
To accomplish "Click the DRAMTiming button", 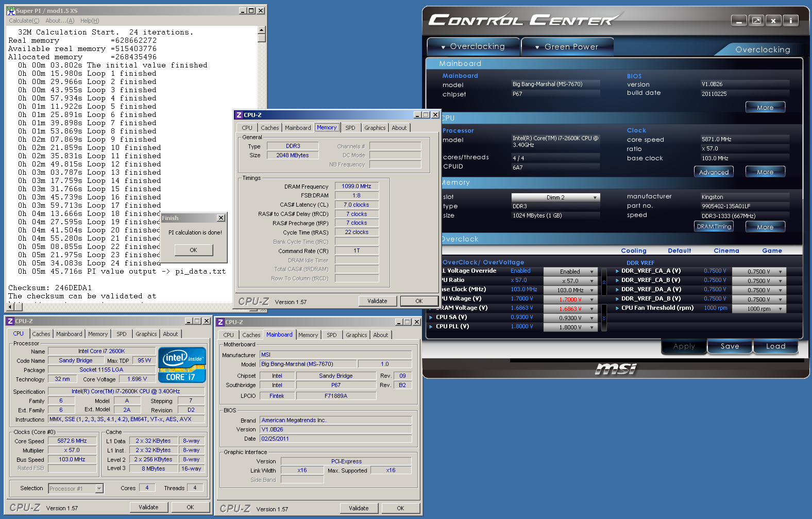I will tap(714, 227).
